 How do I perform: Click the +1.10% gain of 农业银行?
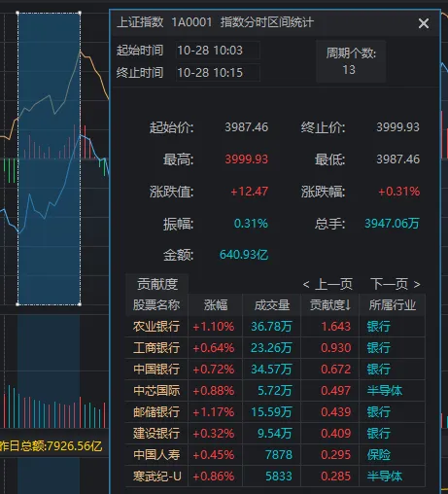[214, 327]
